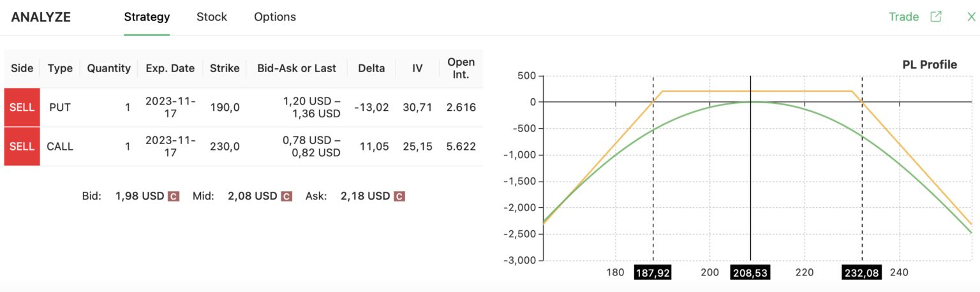The image size is (980, 292).
Task: Click the 230,0 strike value
Action: [225, 147]
